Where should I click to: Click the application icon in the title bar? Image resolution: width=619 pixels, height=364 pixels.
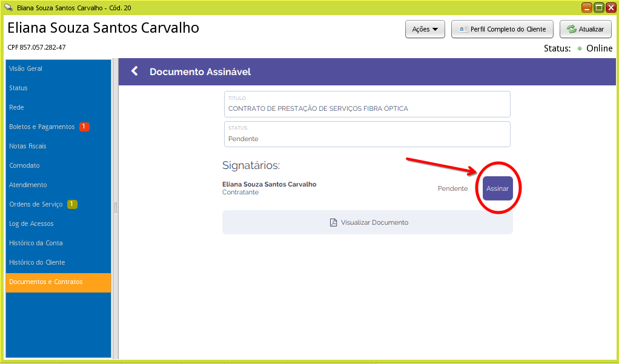coord(7,8)
